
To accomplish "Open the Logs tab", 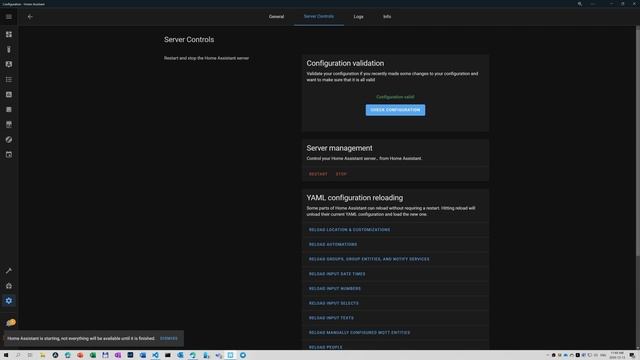I will (358, 17).
